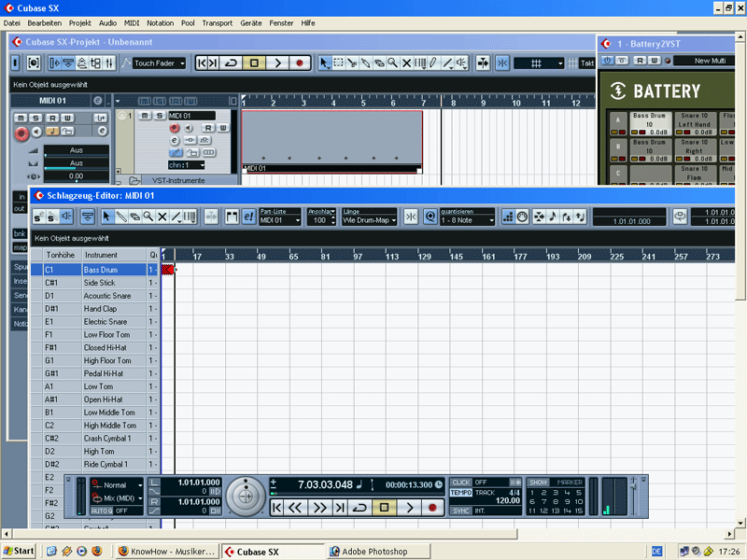Pick the glue tool in project toolbar
747x560 pixels.
tap(365, 63)
